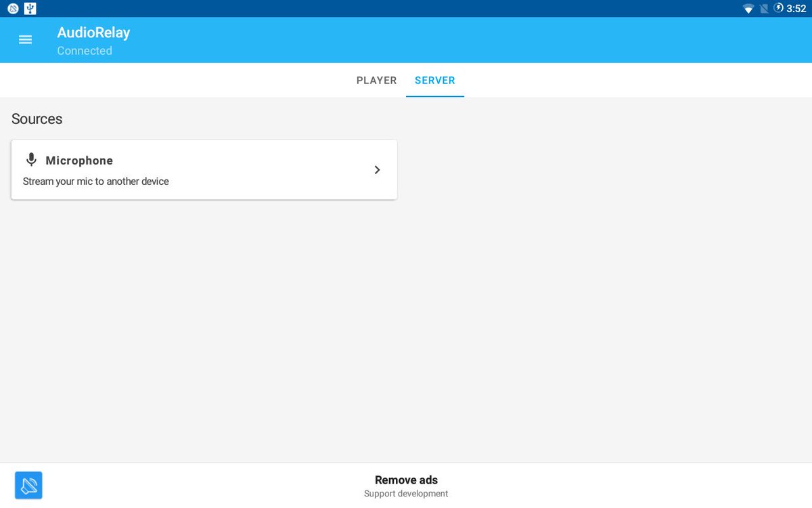Viewport: 812px width, 508px height.
Task: Tap the Wi-Fi status bar icon
Action: 748,9
